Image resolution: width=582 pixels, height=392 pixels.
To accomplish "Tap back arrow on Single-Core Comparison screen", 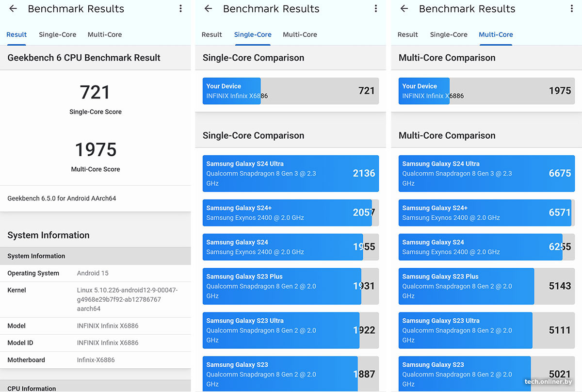I will 209,9.
